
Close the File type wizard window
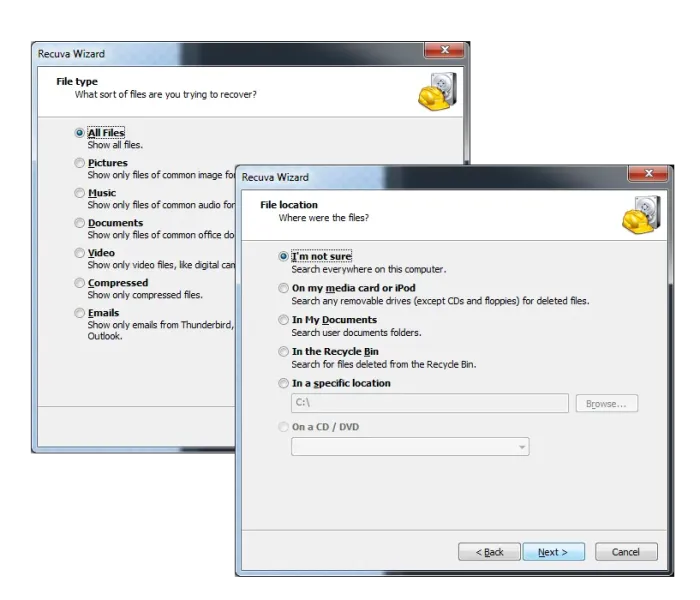click(x=444, y=50)
